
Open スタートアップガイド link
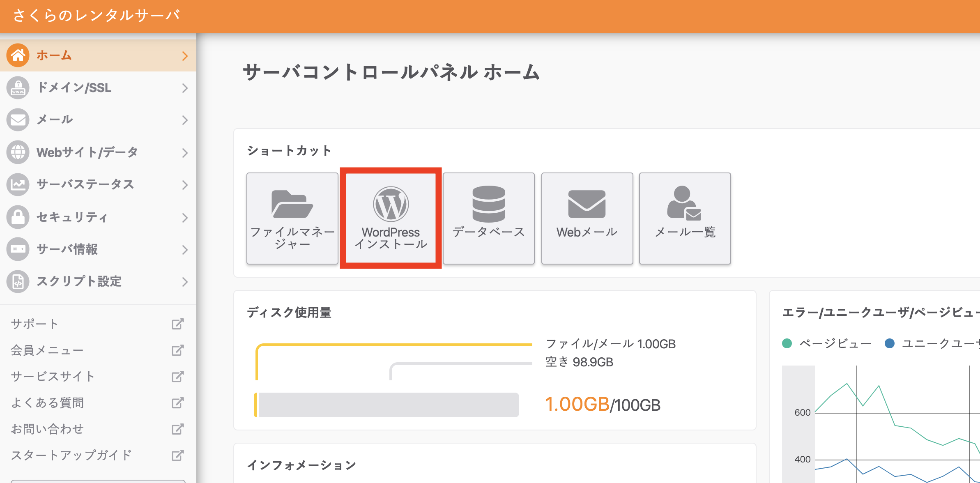click(71, 455)
